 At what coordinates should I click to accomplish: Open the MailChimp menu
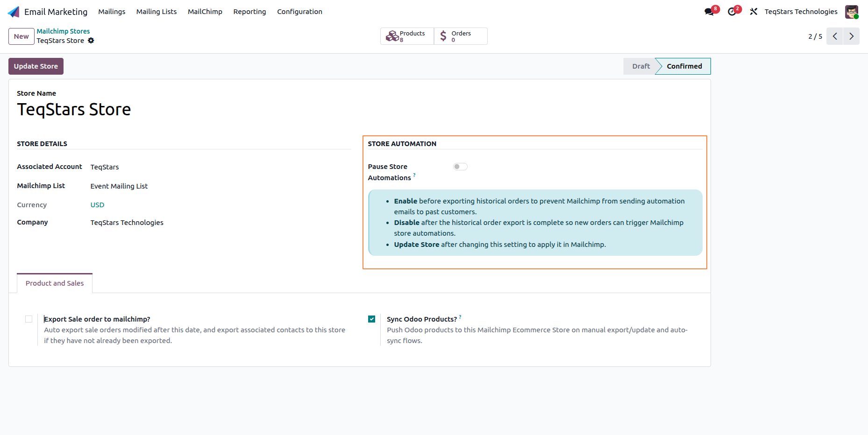click(x=205, y=12)
